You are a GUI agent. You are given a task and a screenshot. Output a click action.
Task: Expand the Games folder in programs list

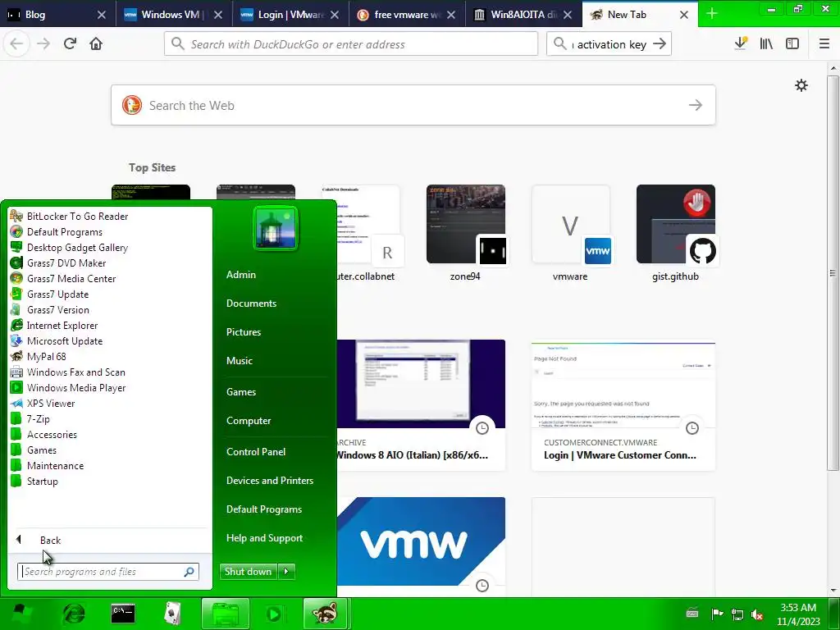(34, 450)
